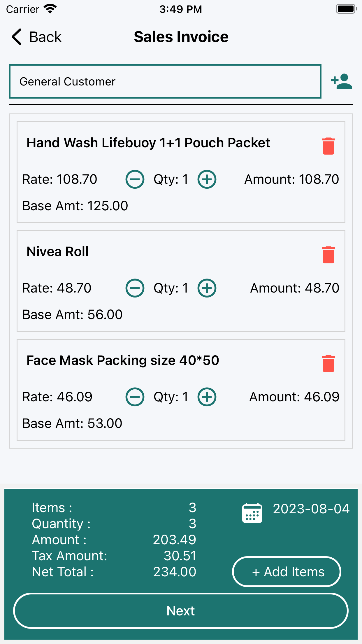The width and height of the screenshot is (362, 644).
Task: Remove the Face Mask Packing item
Action: coord(328,363)
